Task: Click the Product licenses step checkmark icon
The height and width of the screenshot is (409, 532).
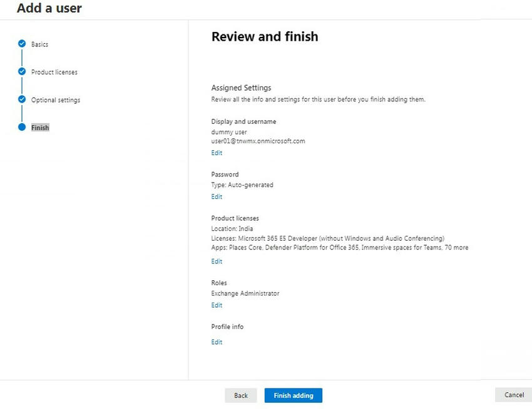Action: 23,72
